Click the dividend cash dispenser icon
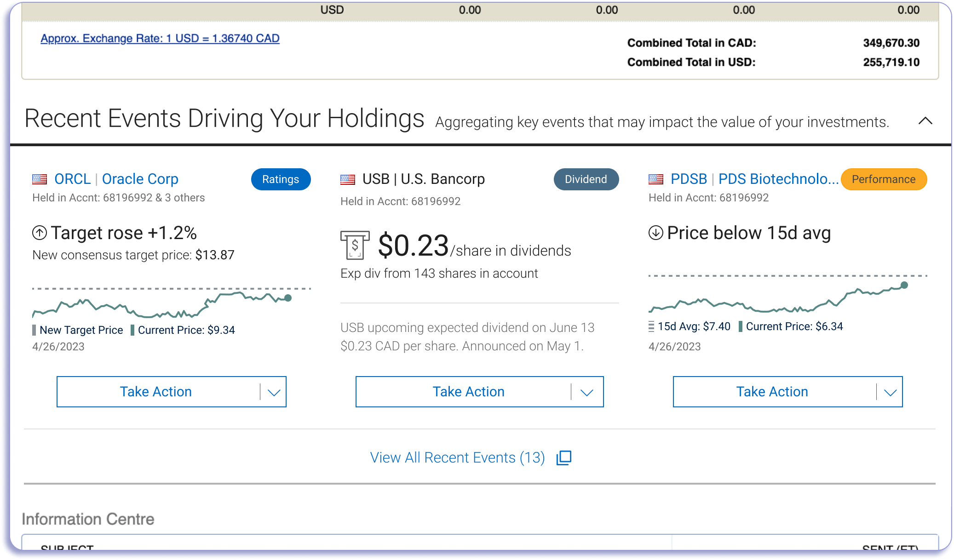 point(355,246)
